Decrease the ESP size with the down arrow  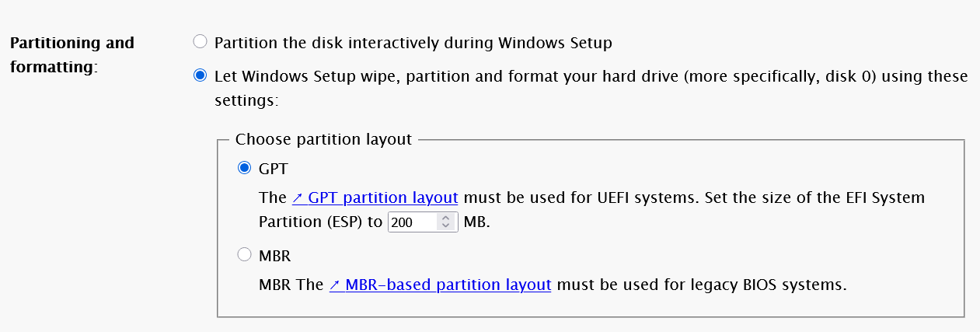coord(445,226)
